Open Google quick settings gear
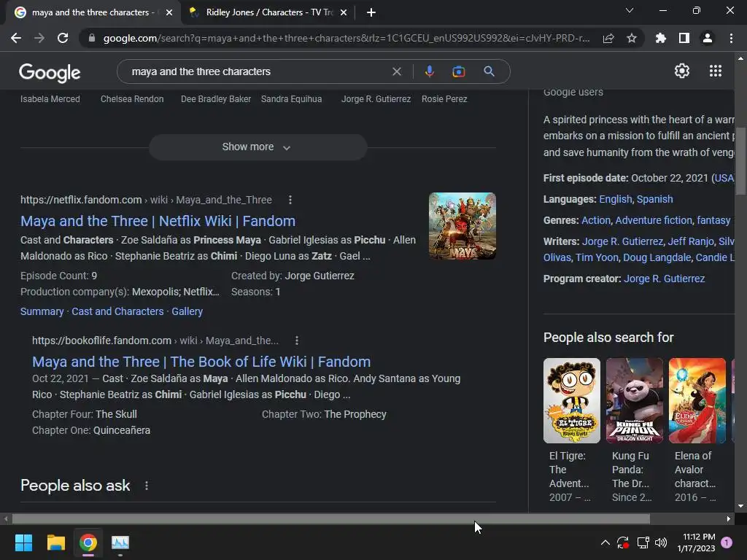Screen dimensions: 747x560 pos(682,71)
